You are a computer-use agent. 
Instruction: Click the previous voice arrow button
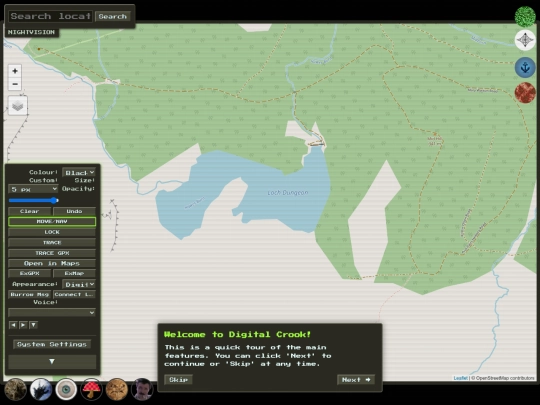click(13, 325)
